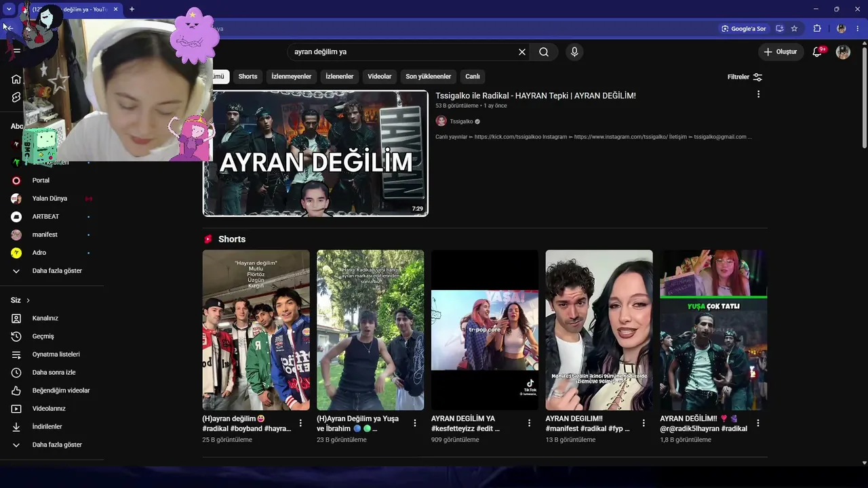Select the Videolar filter chip
The height and width of the screenshot is (488, 868).
380,77
